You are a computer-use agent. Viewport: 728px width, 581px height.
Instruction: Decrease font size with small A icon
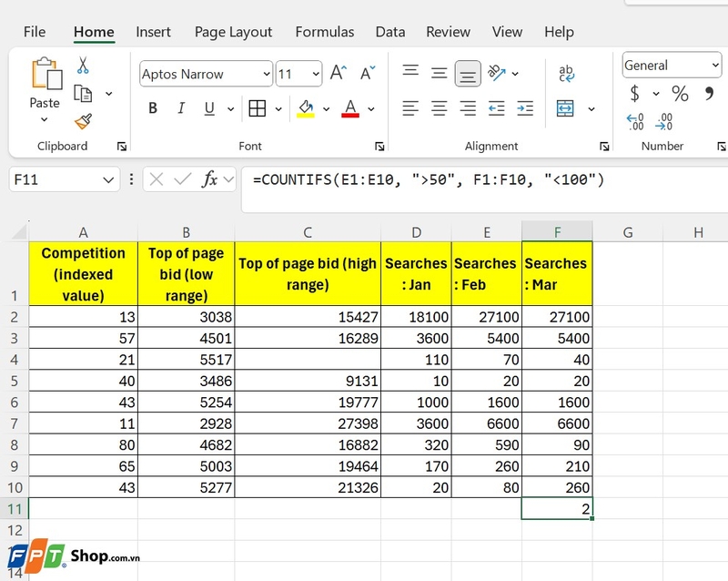(368, 73)
